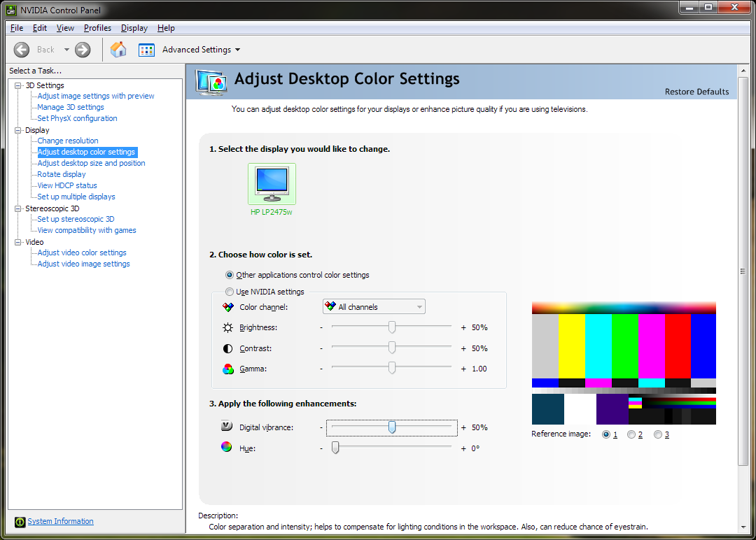Click the vertical scrollbar down arrow
Image resolution: width=756 pixels, height=540 pixels.
click(x=743, y=527)
